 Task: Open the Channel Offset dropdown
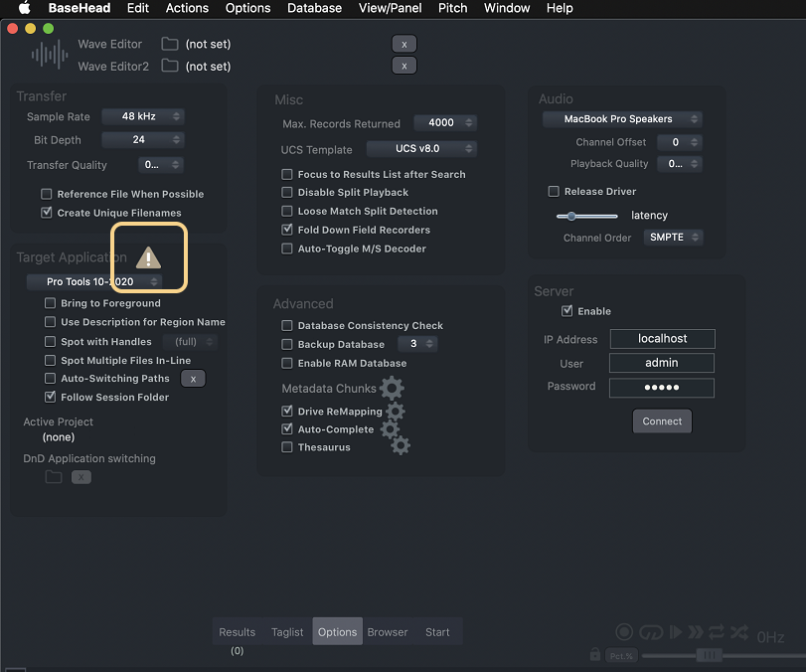(680, 142)
